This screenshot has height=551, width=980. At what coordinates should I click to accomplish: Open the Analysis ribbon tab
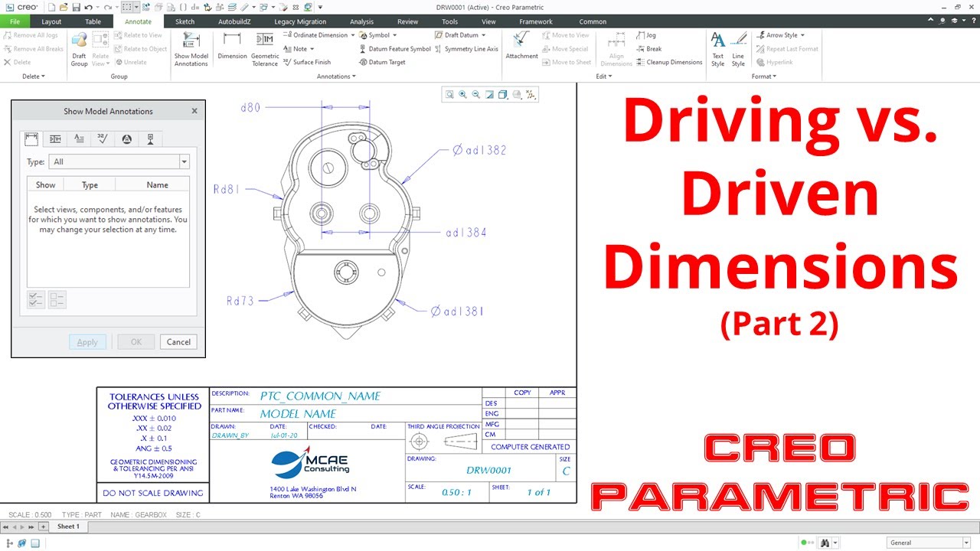point(362,21)
